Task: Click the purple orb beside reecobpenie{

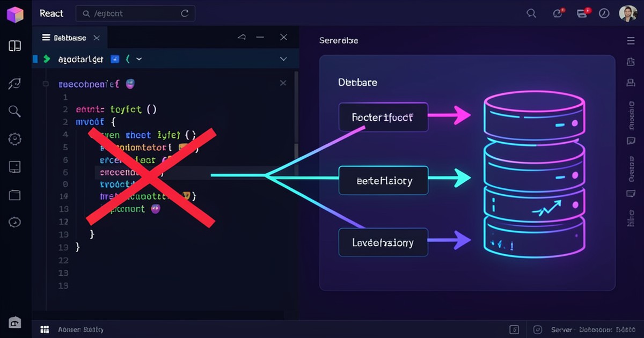Action: click(x=129, y=84)
